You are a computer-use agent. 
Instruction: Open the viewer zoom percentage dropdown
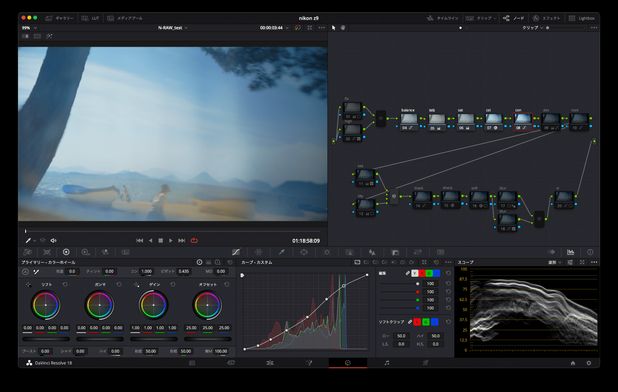point(29,28)
